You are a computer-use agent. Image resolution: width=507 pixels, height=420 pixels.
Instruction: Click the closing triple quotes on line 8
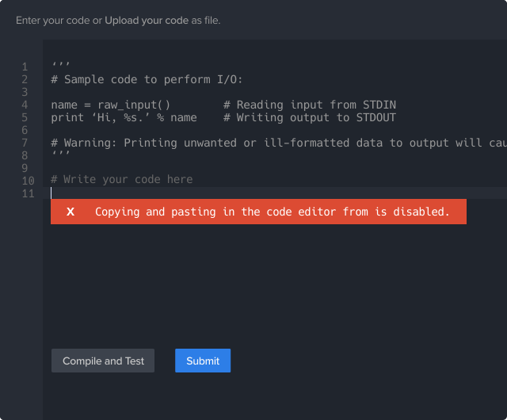(60, 154)
